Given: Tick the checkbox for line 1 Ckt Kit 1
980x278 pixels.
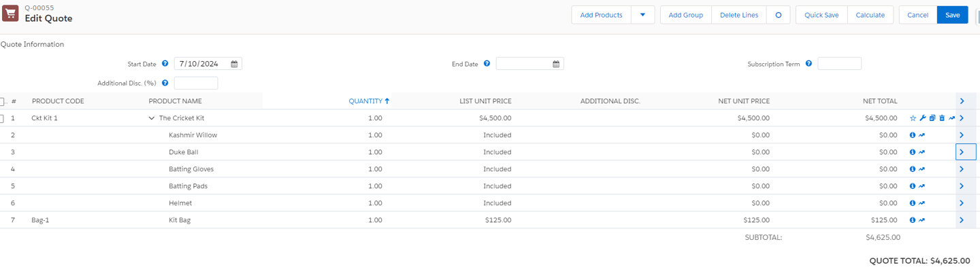Looking at the screenshot, I should coord(2,118).
